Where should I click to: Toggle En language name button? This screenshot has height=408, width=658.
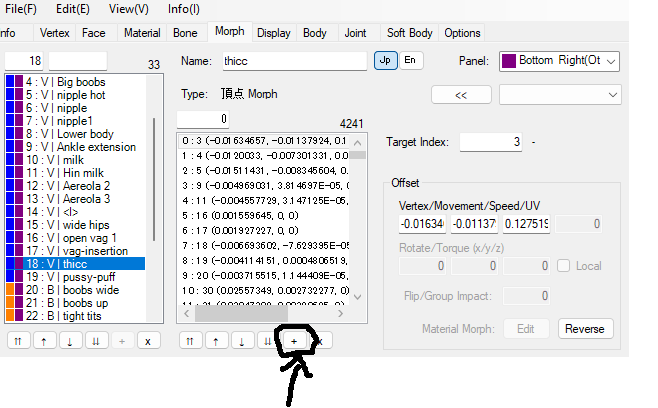(410, 60)
